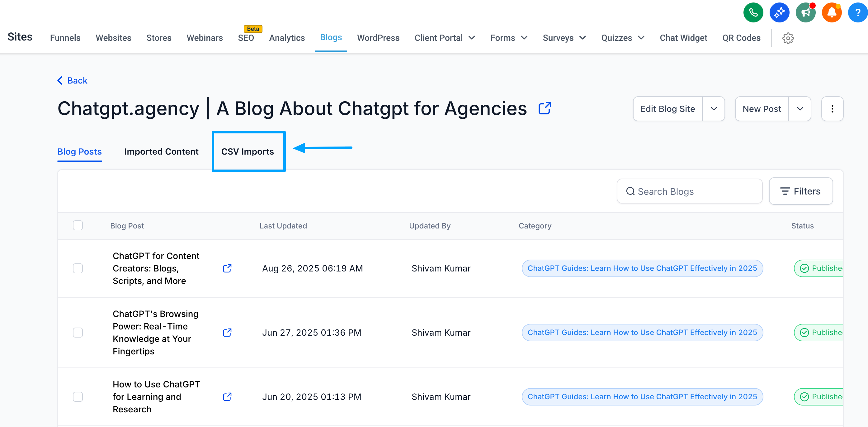Viewport: 868px width, 427px height.
Task: Click the 'Category' column header
Action: [x=535, y=226]
